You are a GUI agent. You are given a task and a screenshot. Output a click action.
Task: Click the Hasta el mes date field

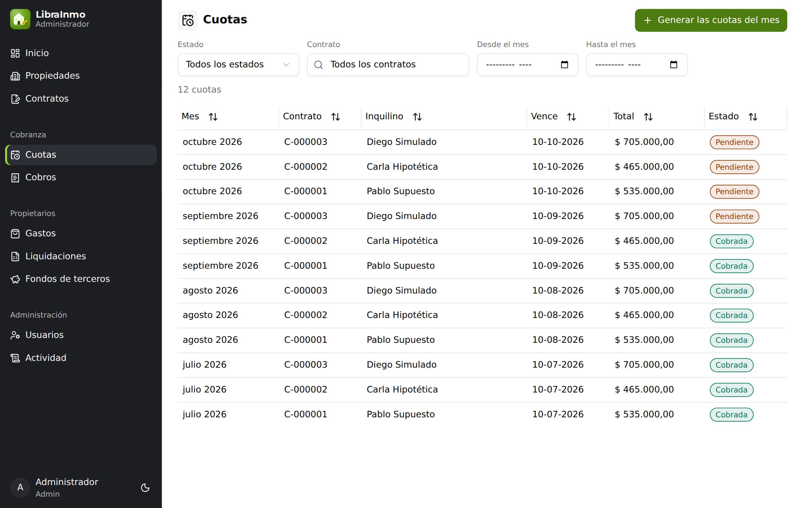636,65
